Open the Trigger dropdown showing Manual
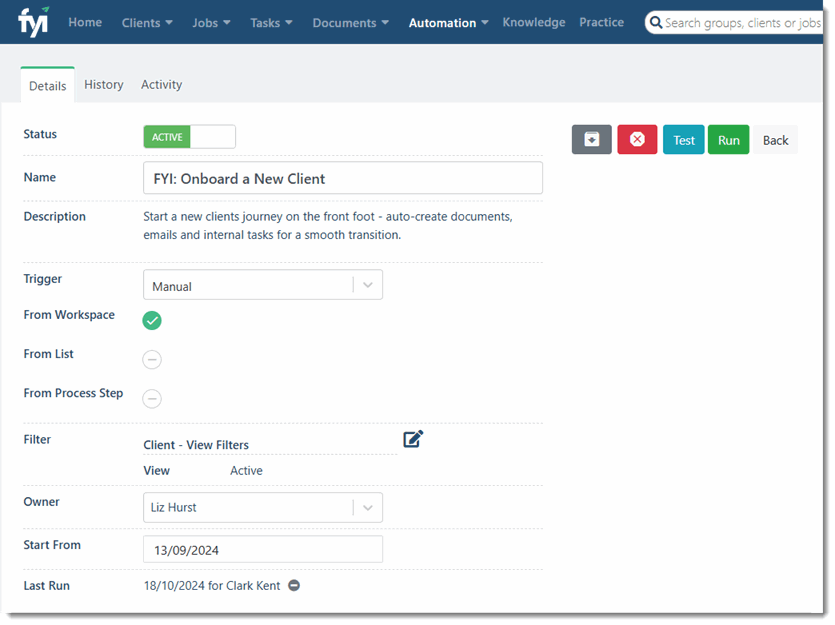 (263, 285)
